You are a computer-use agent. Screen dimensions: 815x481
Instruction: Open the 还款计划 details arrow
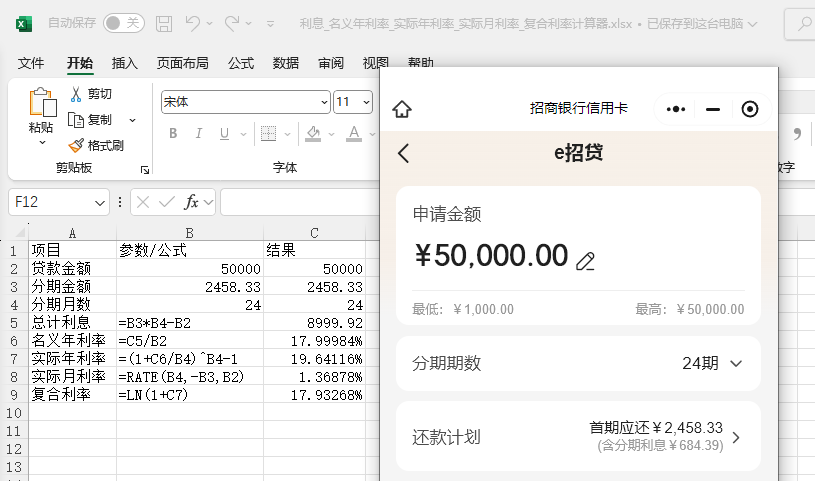pos(736,437)
